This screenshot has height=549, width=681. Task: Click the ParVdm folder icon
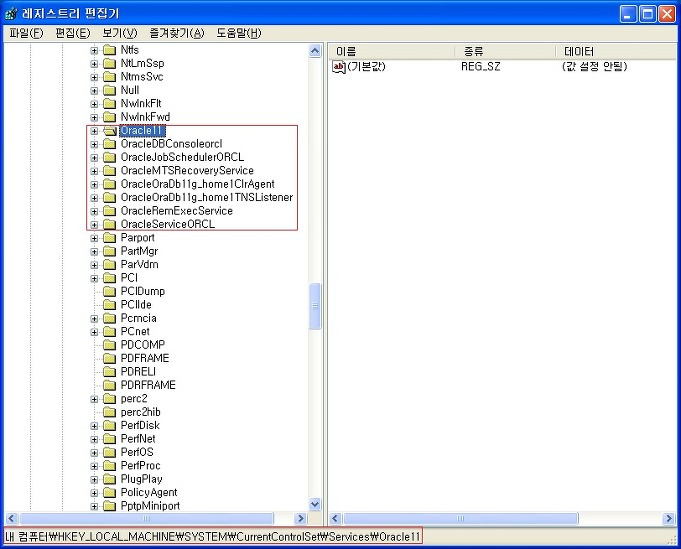click(x=109, y=265)
